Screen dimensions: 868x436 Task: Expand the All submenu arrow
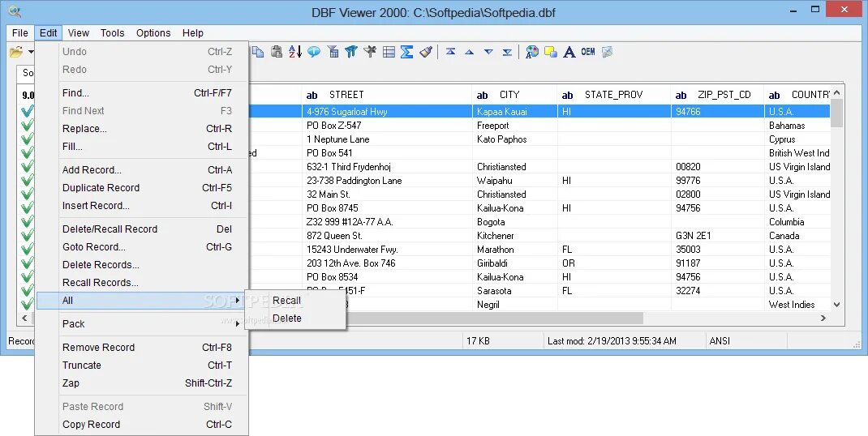(238, 301)
